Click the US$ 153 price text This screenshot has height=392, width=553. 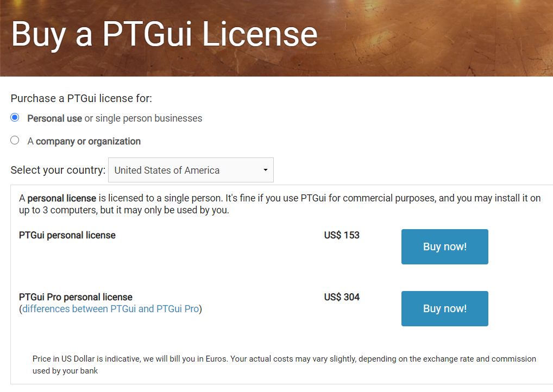pos(342,235)
